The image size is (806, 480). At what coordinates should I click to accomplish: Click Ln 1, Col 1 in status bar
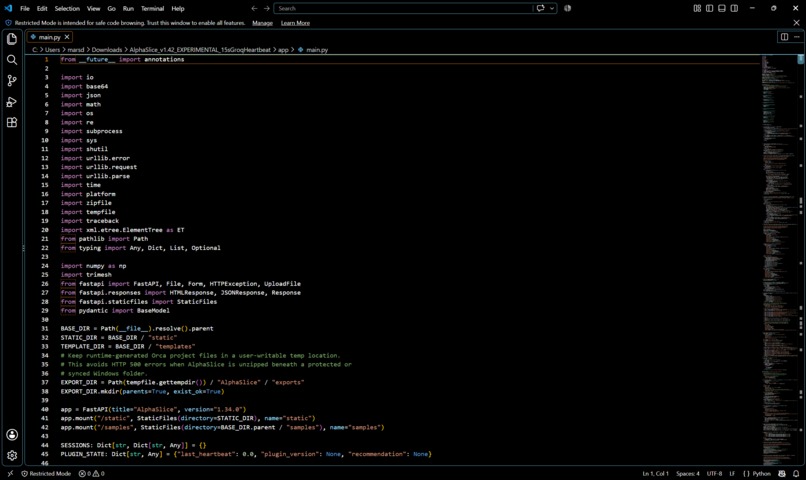[x=655, y=473]
